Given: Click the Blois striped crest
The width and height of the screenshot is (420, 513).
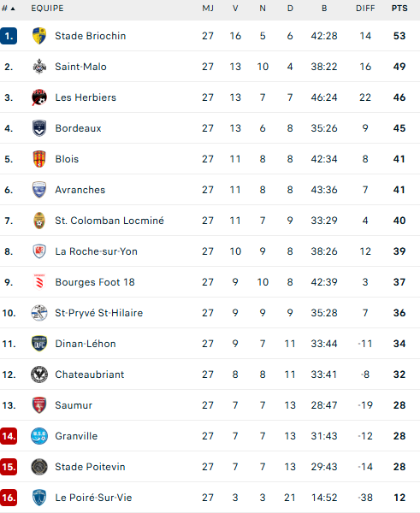Looking at the screenshot, I should 39,159.
